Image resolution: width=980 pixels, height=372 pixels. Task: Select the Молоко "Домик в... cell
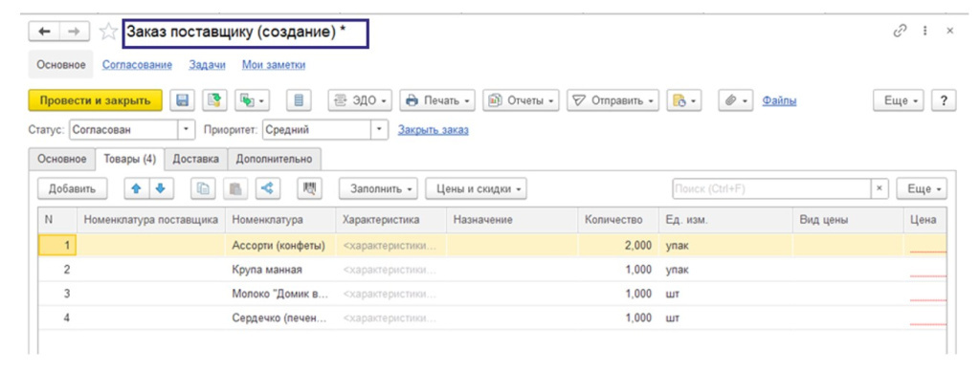pyautogui.click(x=280, y=294)
